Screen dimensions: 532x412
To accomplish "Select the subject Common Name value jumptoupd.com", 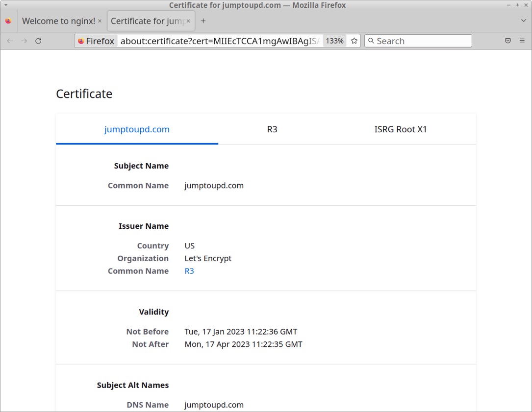I will (x=214, y=186).
